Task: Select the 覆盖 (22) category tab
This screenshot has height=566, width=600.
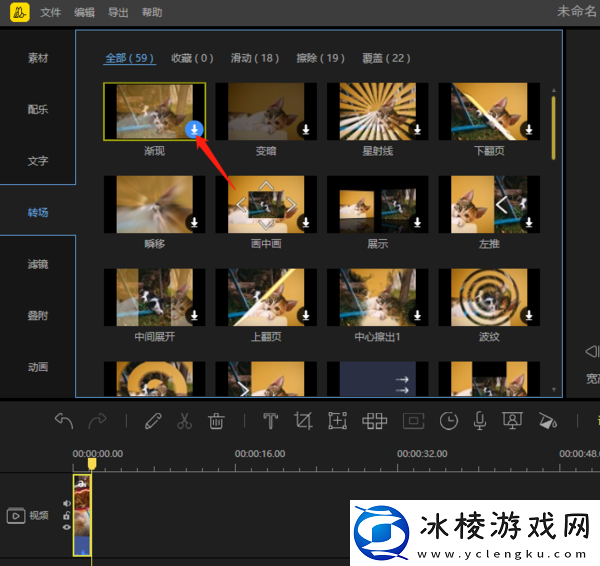Action: (386, 58)
